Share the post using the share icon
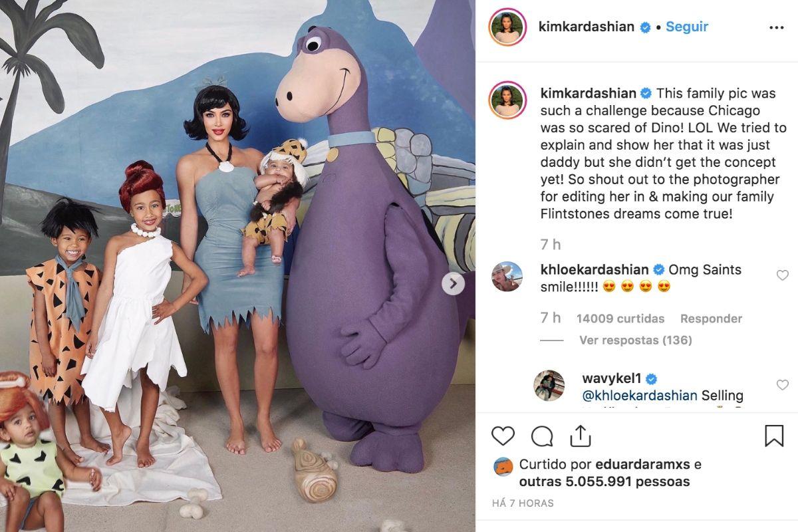 pos(580,436)
